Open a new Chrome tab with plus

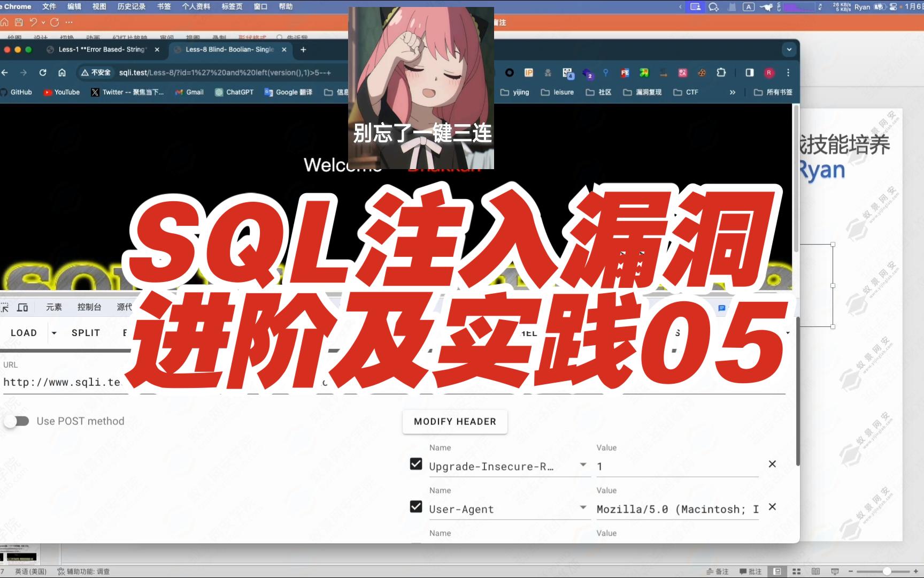click(x=303, y=50)
